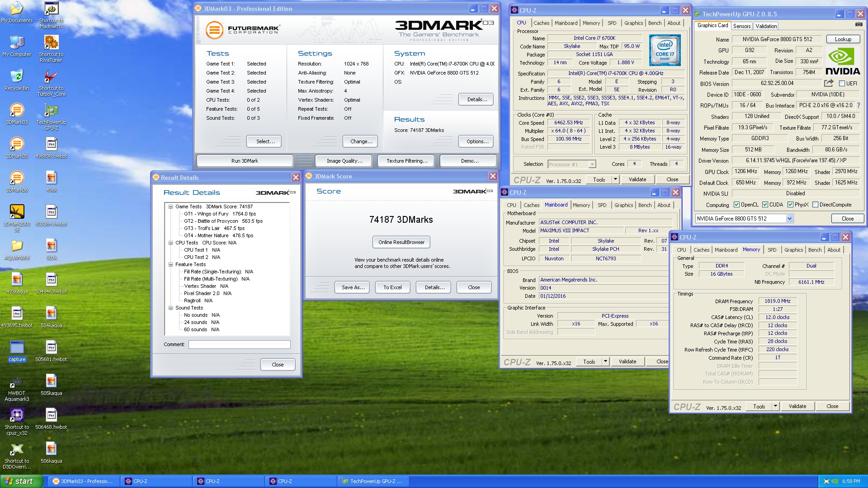This screenshot has width=868, height=488.
Task: Open 506468.hwbot file icon
Action: 51,419
